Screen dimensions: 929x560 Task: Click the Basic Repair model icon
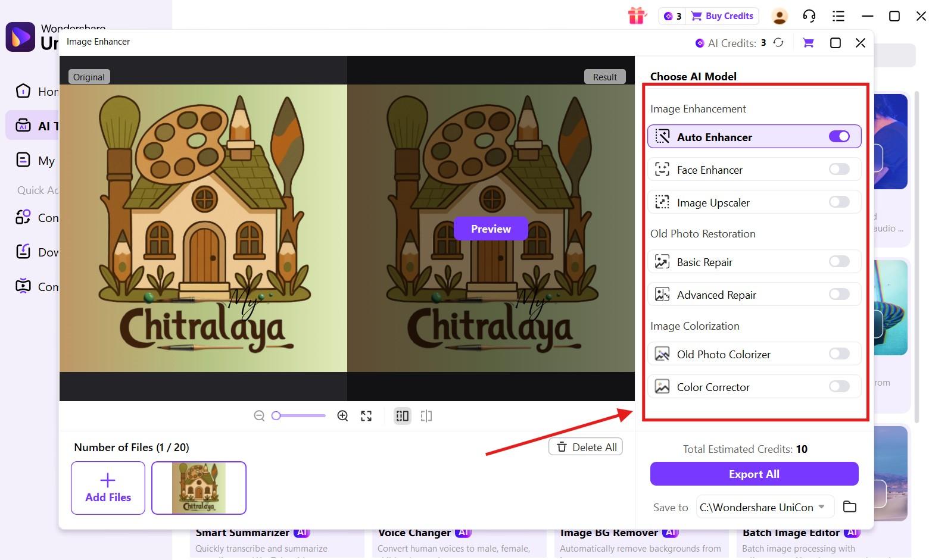click(662, 262)
